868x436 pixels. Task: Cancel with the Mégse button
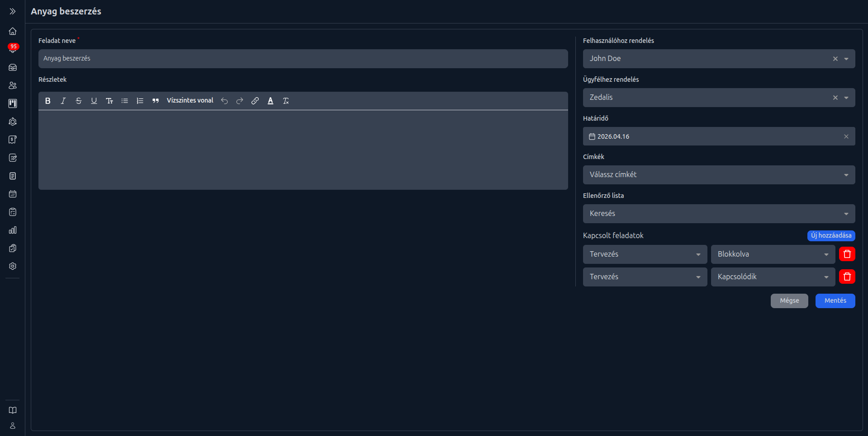coord(789,301)
